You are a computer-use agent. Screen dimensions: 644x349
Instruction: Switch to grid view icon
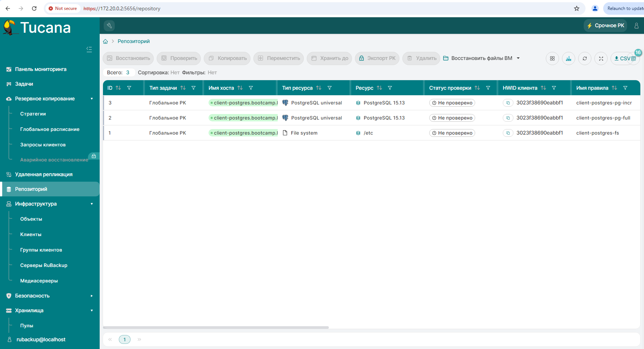(552, 58)
